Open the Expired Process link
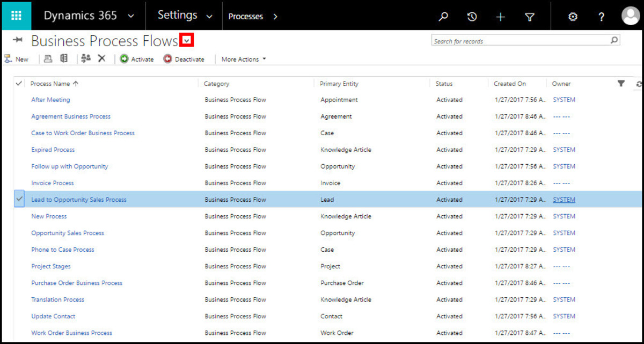Viewport: 644px width, 344px height. coord(53,150)
